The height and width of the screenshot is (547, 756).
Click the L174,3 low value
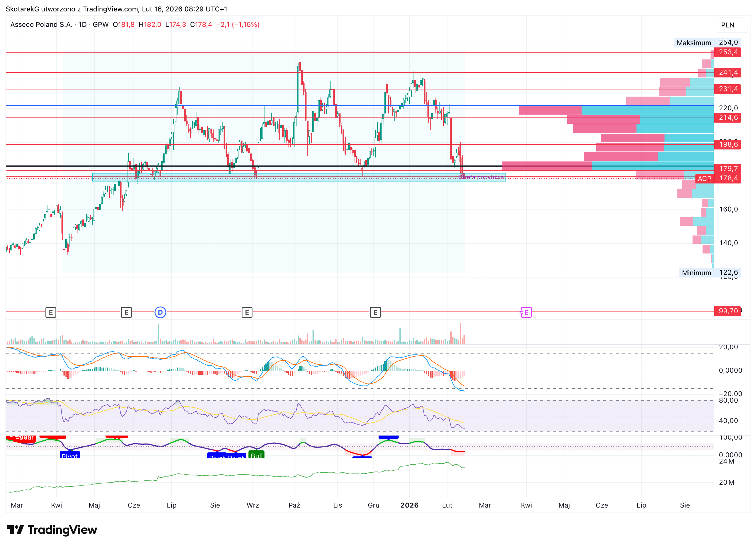click(176, 25)
